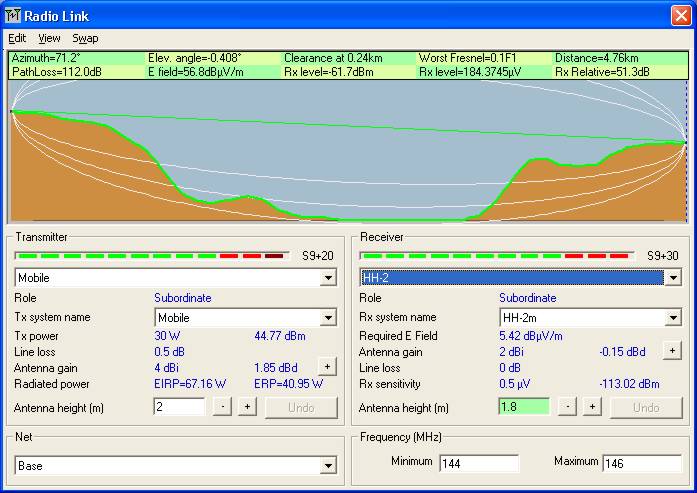The image size is (697, 493).
Task: Click the S9+20 transmitter signal reading
Action: tap(318, 256)
